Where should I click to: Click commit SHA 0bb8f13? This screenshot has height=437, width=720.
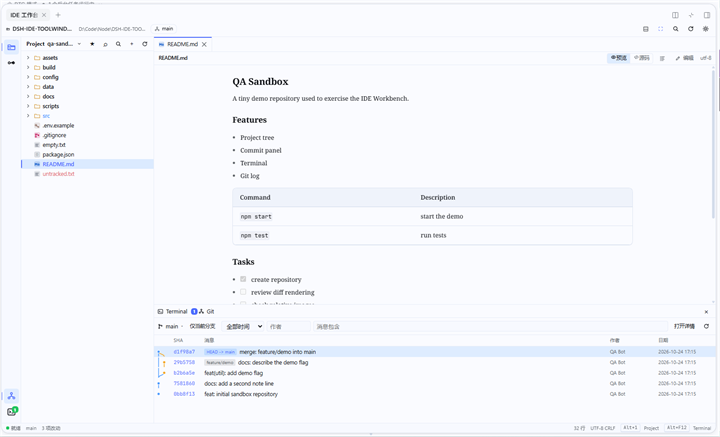point(184,394)
